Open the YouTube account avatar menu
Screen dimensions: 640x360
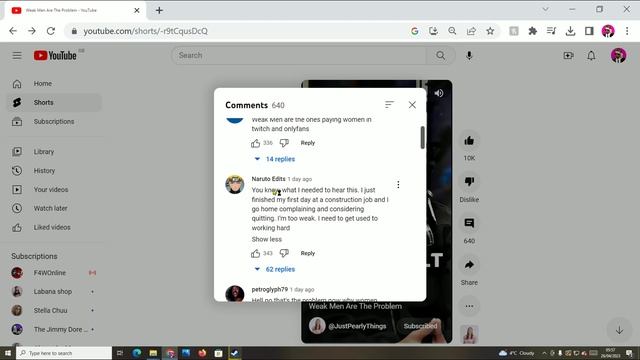618,55
